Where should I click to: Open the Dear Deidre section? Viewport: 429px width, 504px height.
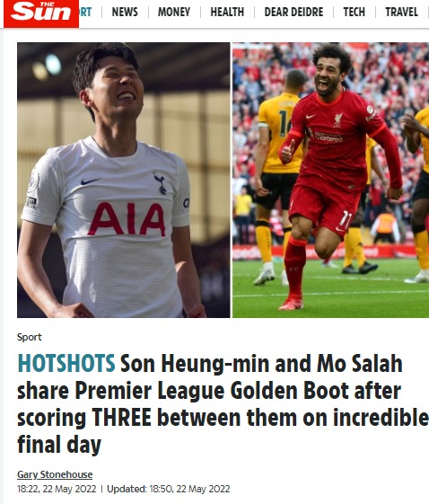(293, 13)
